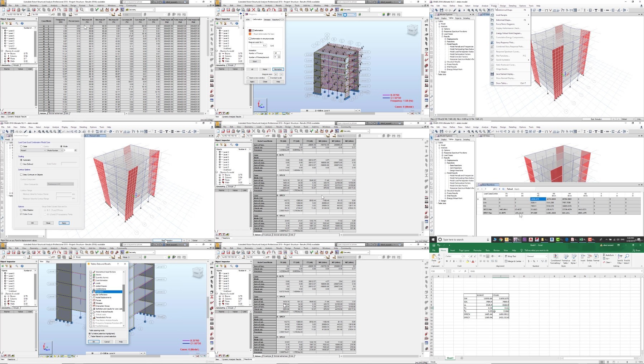Image resolution: width=644 pixels, height=364 pixels.
Task: Toggle the Cubic Curve checkbox
Action: (21, 214)
